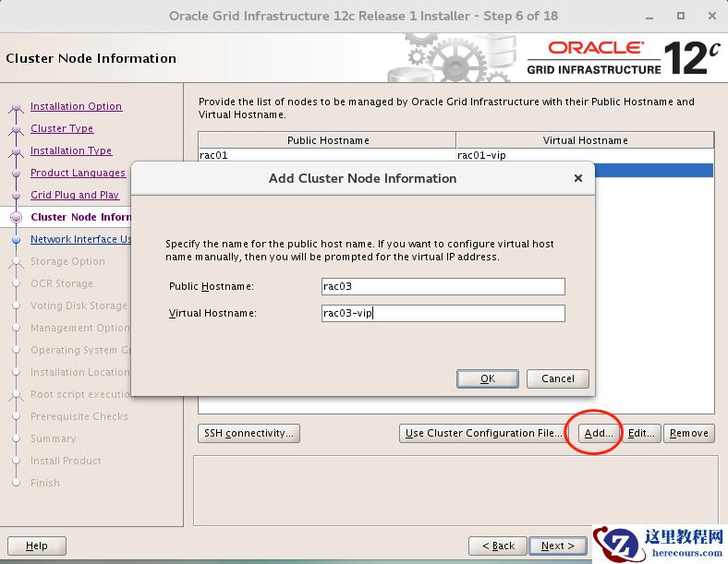Screen dimensions: 728x564
Task: Maximize the installer window
Action: (x=681, y=17)
